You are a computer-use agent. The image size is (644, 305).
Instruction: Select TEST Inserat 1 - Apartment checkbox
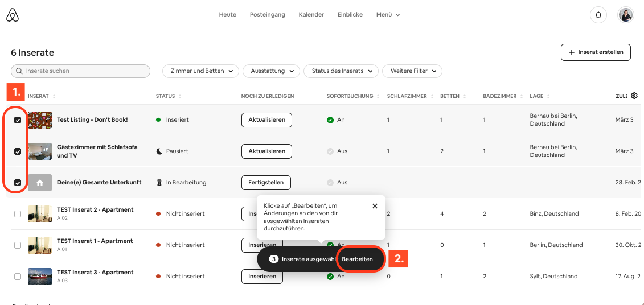(18, 245)
